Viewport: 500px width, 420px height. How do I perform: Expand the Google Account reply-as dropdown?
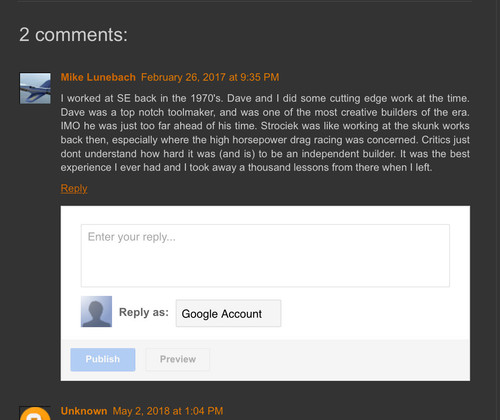pyautogui.click(x=228, y=313)
